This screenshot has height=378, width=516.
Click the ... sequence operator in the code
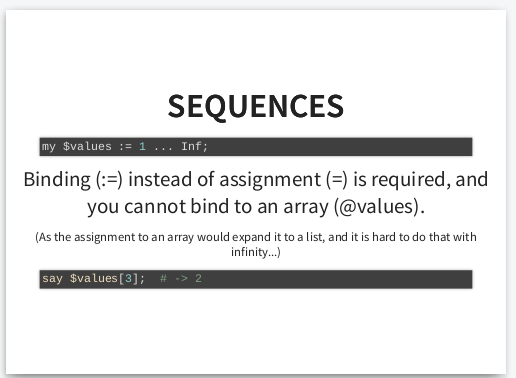(163, 149)
